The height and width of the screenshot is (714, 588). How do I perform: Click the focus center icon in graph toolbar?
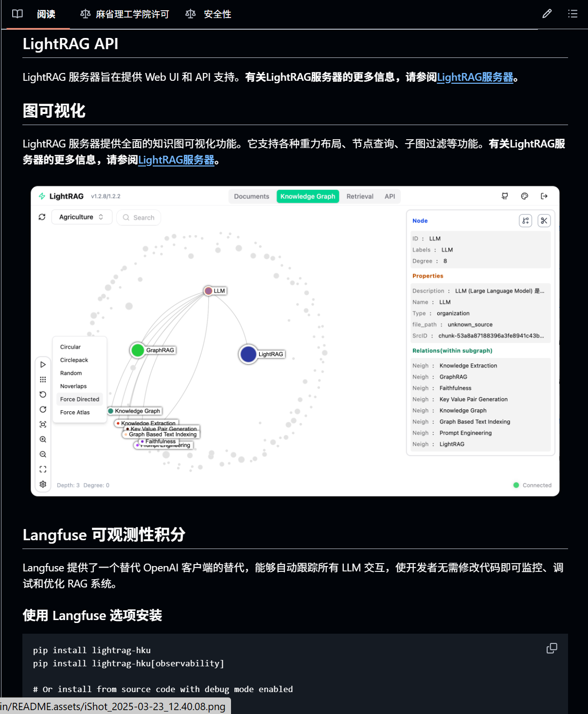43,424
